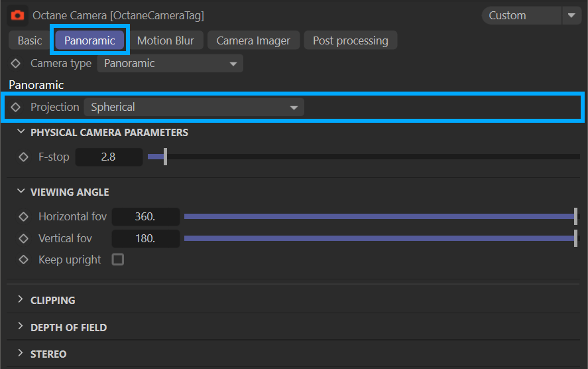
Task: Click the Octane Camera tag icon
Action: (17, 15)
